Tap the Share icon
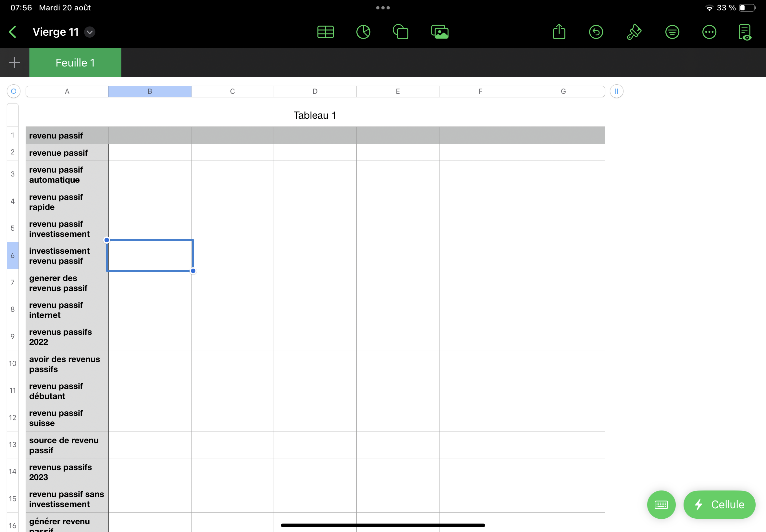 [559, 32]
